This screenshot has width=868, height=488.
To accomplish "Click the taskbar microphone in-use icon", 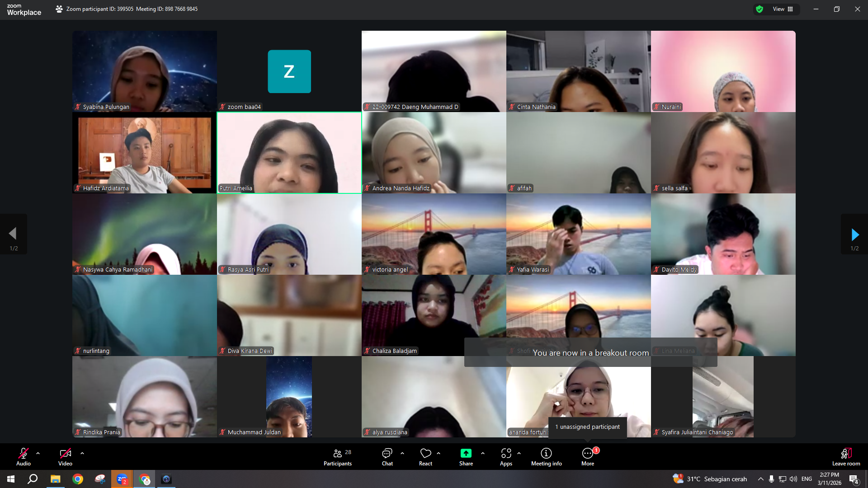I will [x=772, y=479].
